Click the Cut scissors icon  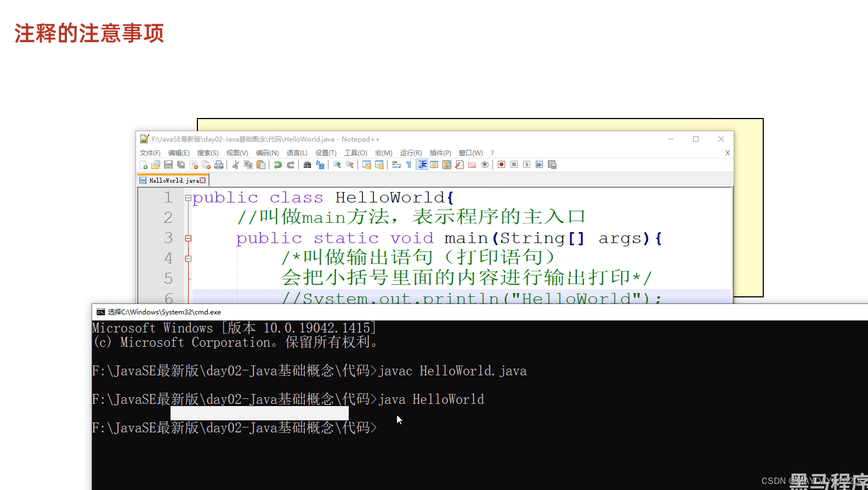(x=236, y=165)
